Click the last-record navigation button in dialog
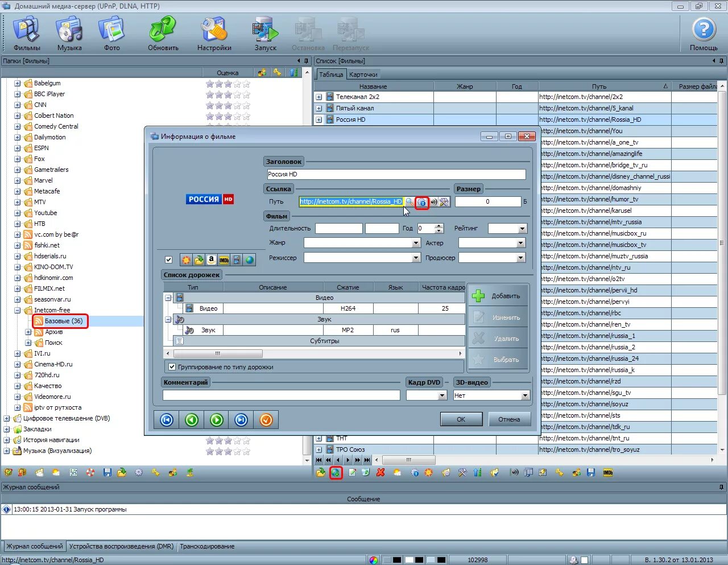 click(241, 420)
